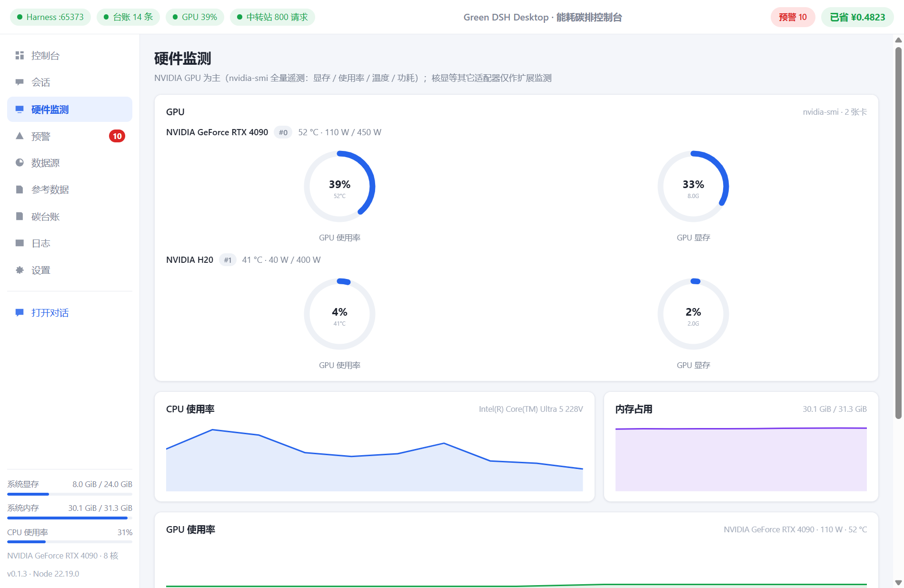Viewport: 904px width, 588px height.
Task: Switch to the 数据源 section
Action: (x=70, y=163)
